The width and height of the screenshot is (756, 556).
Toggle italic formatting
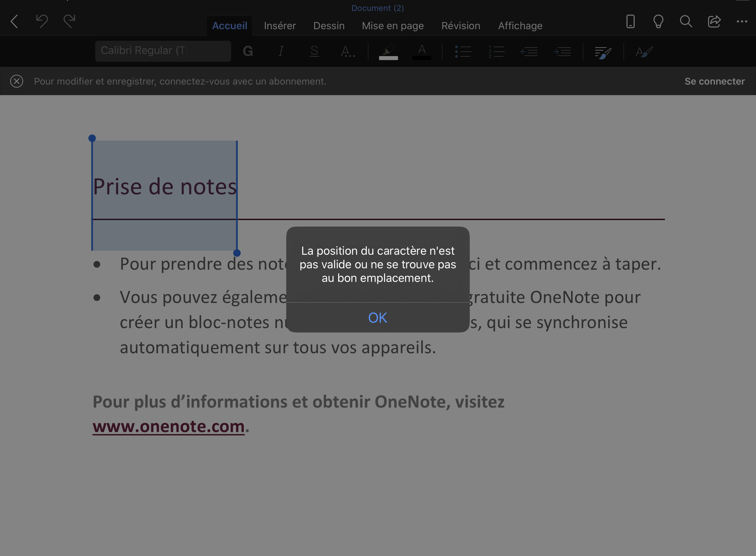pos(281,52)
